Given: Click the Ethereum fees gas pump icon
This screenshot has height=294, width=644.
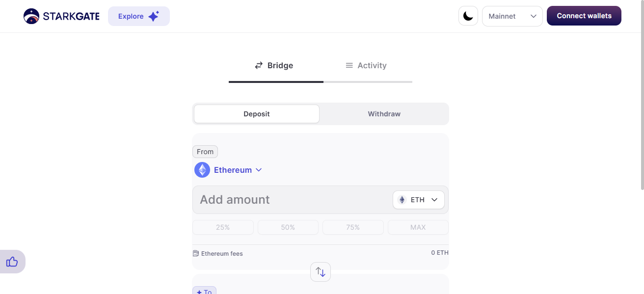Looking at the screenshot, I should [x=196, y=254].
